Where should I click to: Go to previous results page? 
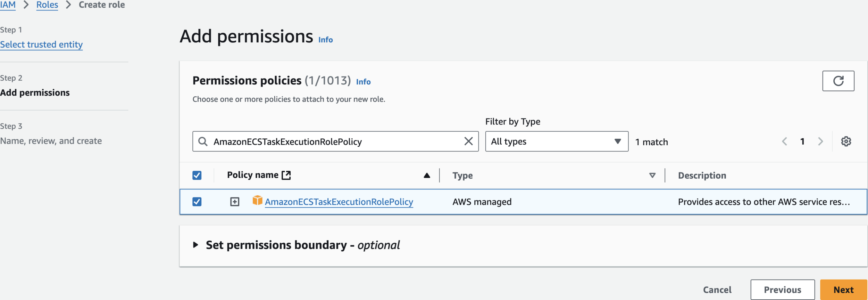click(x=784, y=141)
